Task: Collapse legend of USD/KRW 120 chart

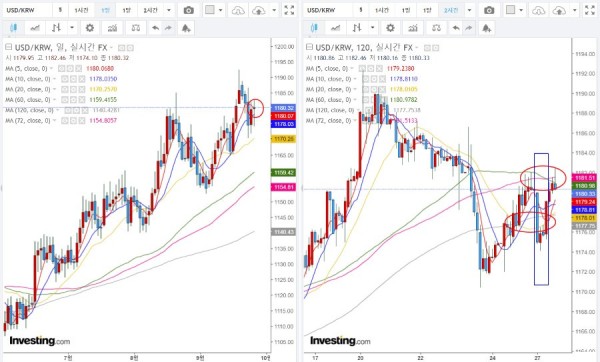Action: pos(309,47)
